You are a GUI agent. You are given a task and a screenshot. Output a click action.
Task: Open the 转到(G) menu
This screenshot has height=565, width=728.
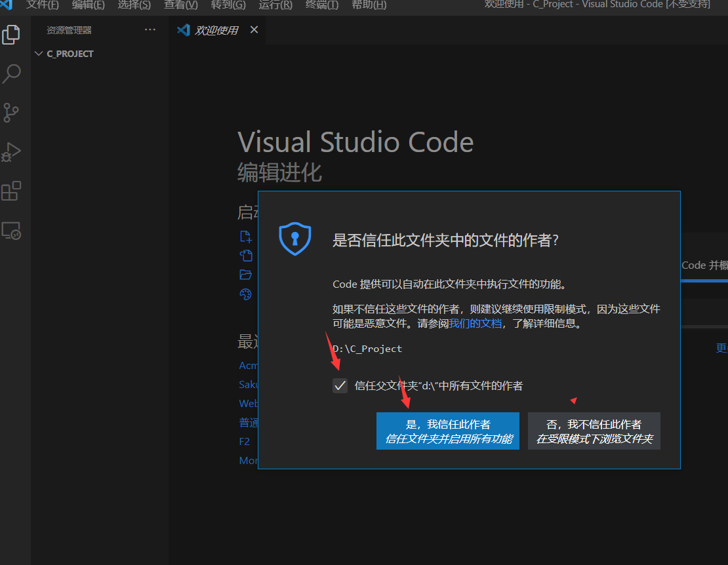tap(228, 5)
